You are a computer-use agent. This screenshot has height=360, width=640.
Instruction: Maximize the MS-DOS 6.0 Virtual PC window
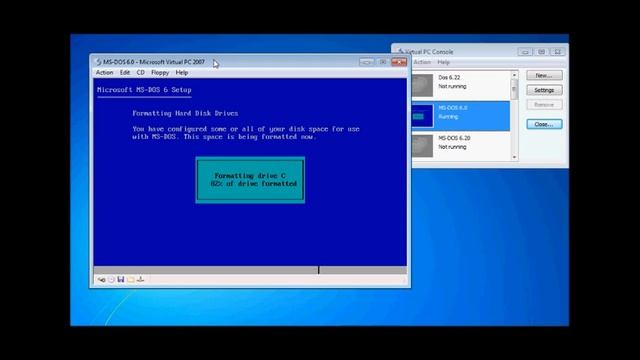382,62
